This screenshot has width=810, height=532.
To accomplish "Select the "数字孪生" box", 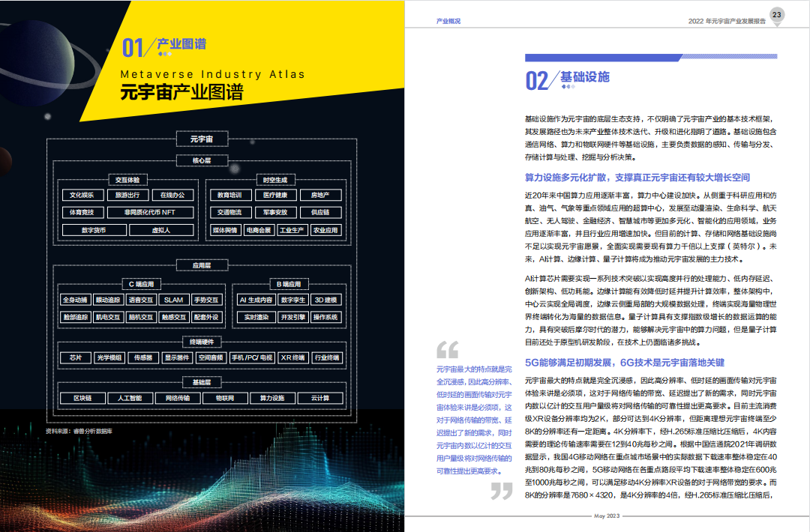I will pos(293,300).
